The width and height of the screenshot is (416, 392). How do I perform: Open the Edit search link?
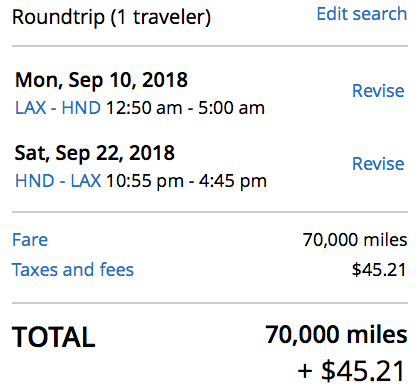pyautogui.click(x=362, y=14)
